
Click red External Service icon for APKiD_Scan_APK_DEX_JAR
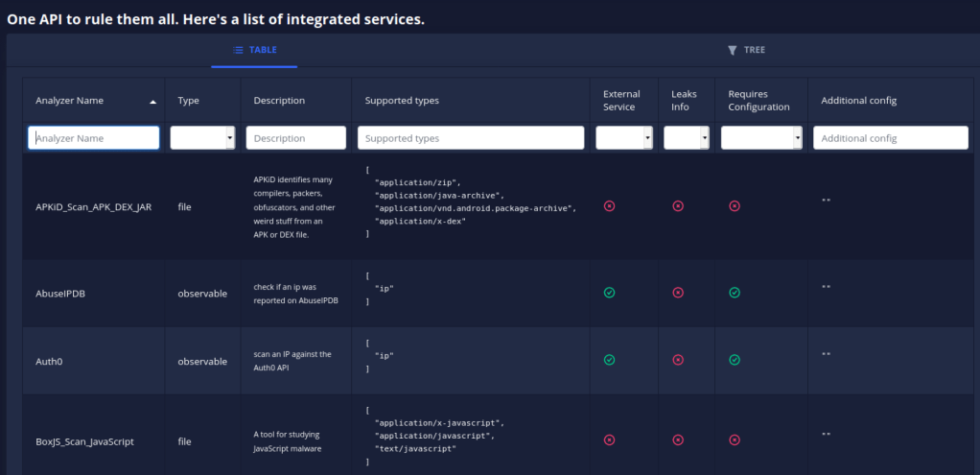(609, 205)
